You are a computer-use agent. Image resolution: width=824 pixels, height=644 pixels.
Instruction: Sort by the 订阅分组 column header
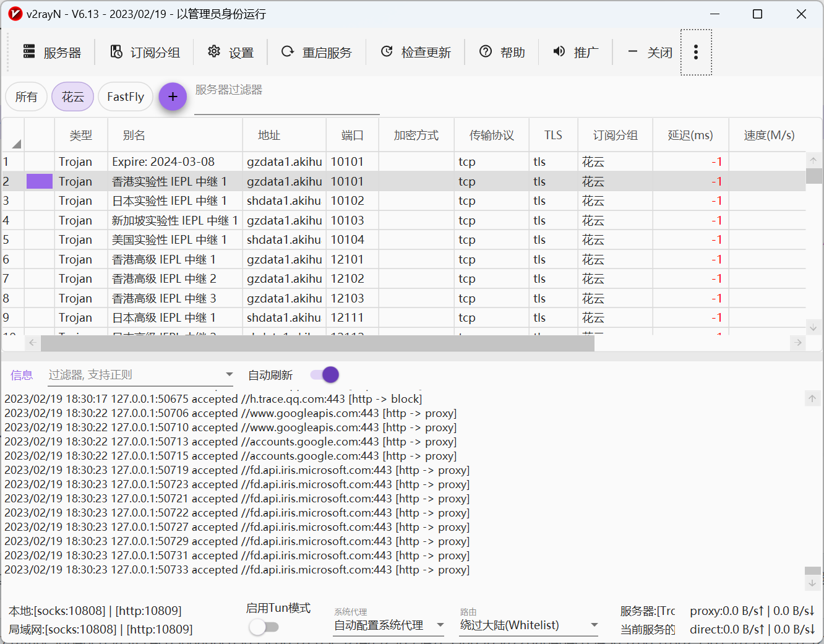616,135
